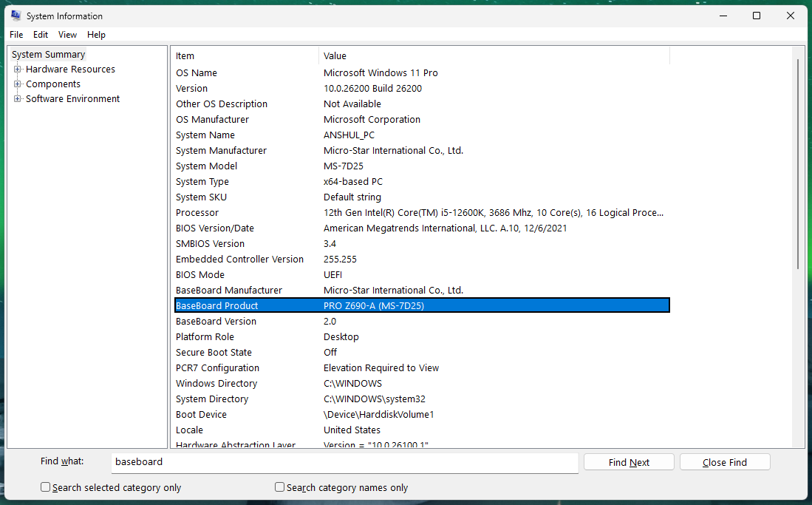Click the value United States
This screenshot has width=812, height=505.
coord(352,430)
